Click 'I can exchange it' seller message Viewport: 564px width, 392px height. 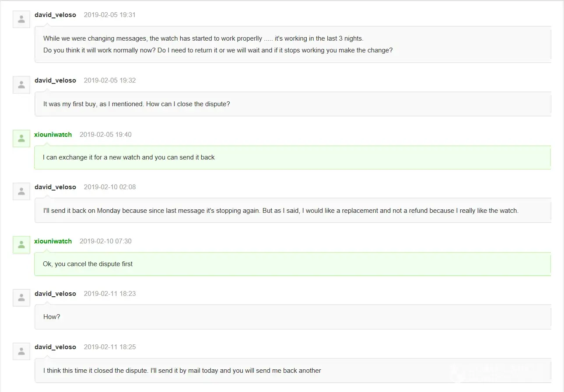click(x=129, y=157)
